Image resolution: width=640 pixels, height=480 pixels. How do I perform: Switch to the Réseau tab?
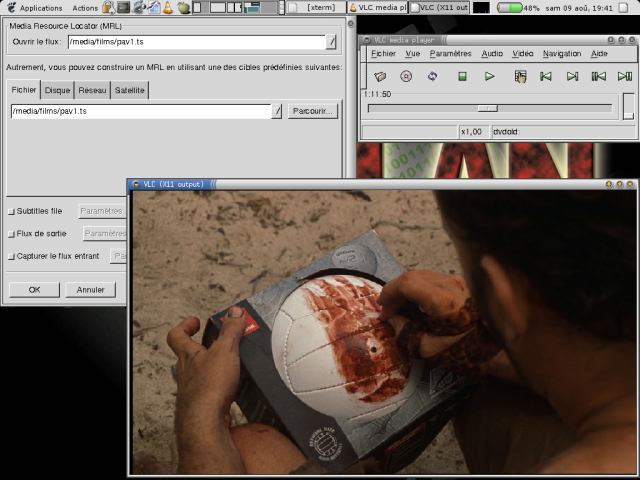click(92, 90)
